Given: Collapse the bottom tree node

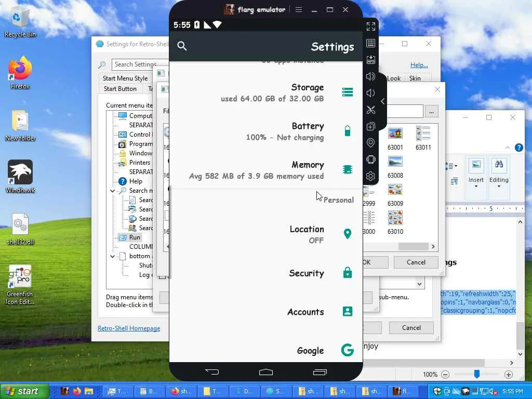Looking at the screenshot, I should click(x=112, y=257).
